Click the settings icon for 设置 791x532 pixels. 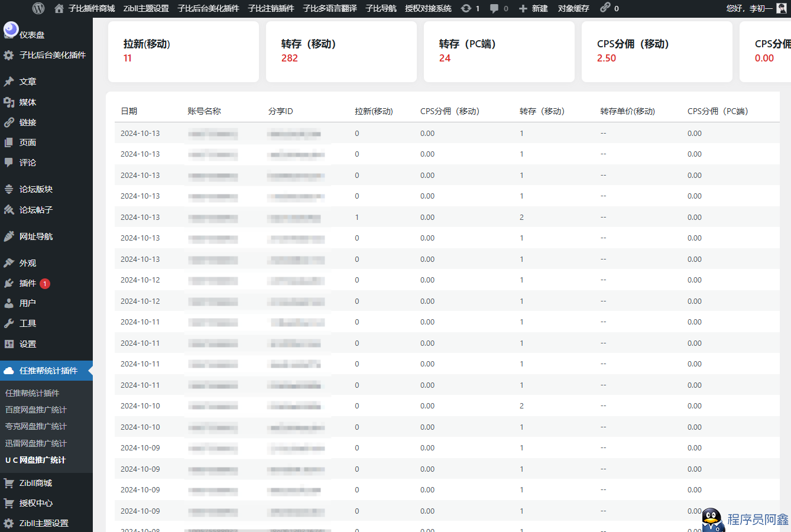[9, 344]
